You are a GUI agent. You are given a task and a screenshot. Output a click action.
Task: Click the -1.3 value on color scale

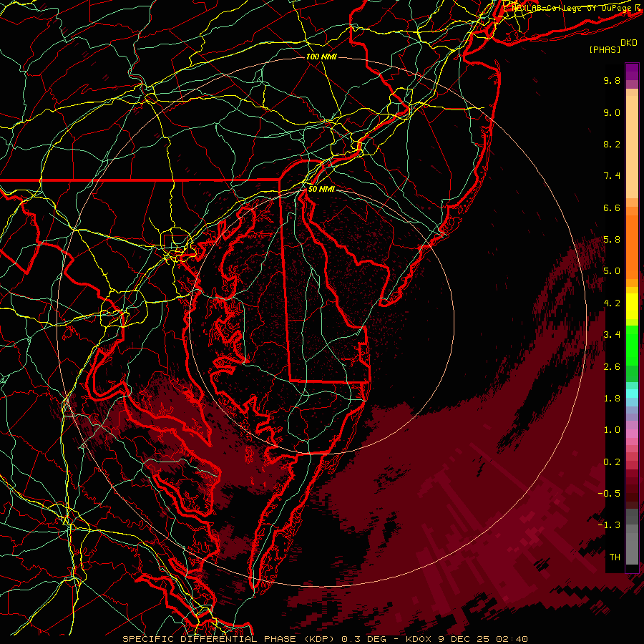tap(609, 525)
